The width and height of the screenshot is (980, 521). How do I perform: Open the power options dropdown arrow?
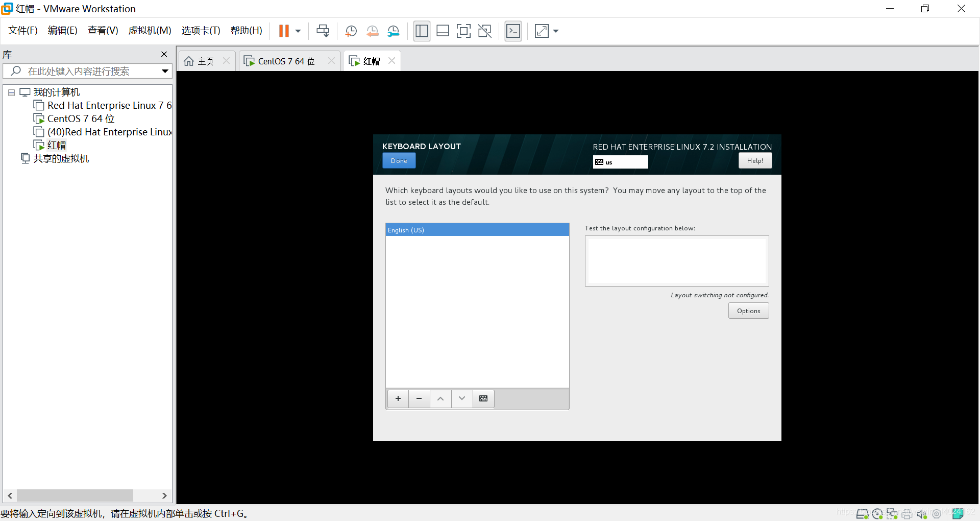(x=298, y=31)
